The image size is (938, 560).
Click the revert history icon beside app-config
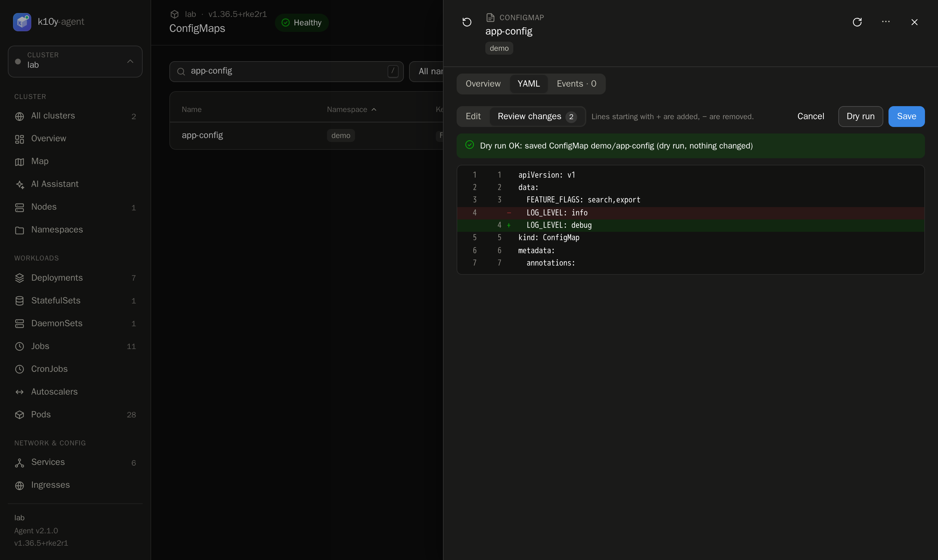pos(467,22)
